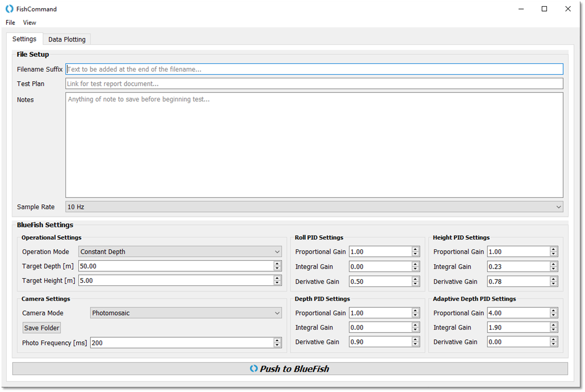Open the Operation Mode dropdown
Image resolution: width=585 pixels, height=392 pixels.
click(x=180, y=252)
